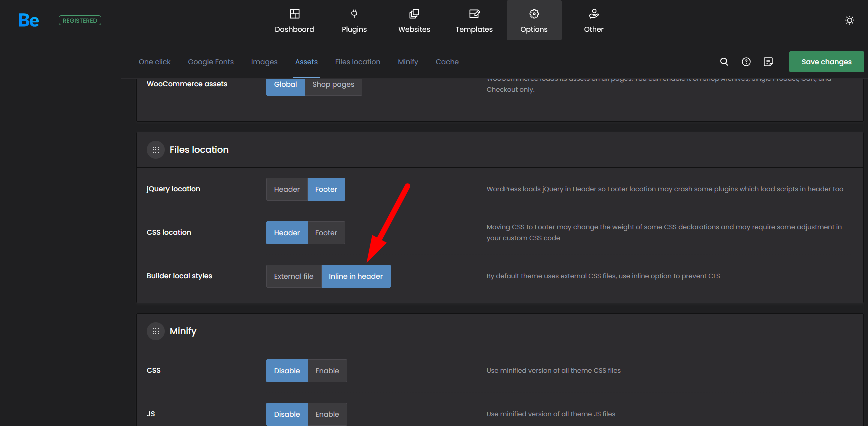Choose Inline in header for Builder styles

point(356,276)
